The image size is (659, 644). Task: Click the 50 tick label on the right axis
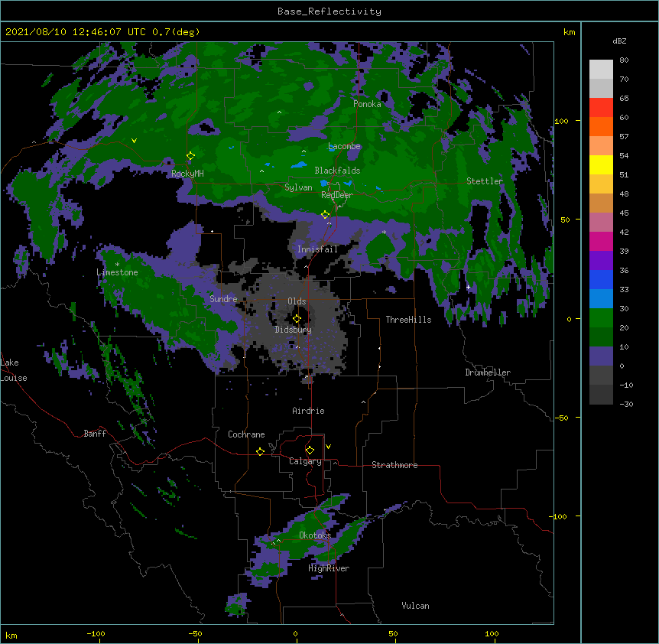[x=565, y=220]
